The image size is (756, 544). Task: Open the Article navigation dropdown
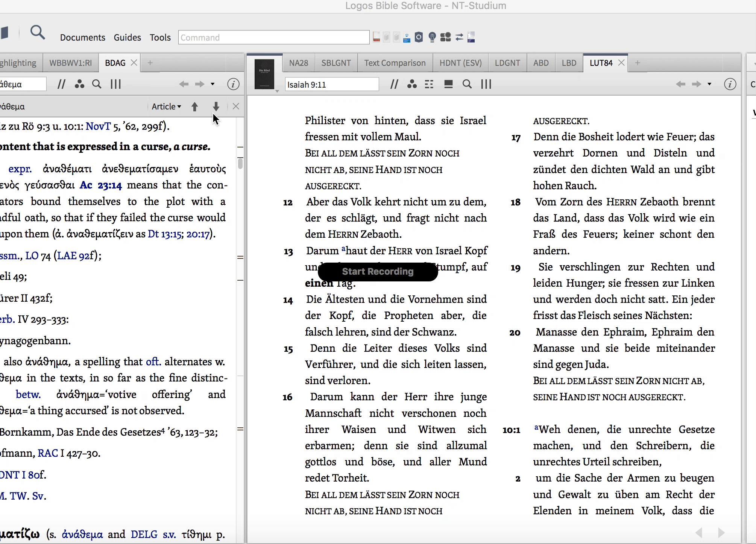click(x=166, y=107)
